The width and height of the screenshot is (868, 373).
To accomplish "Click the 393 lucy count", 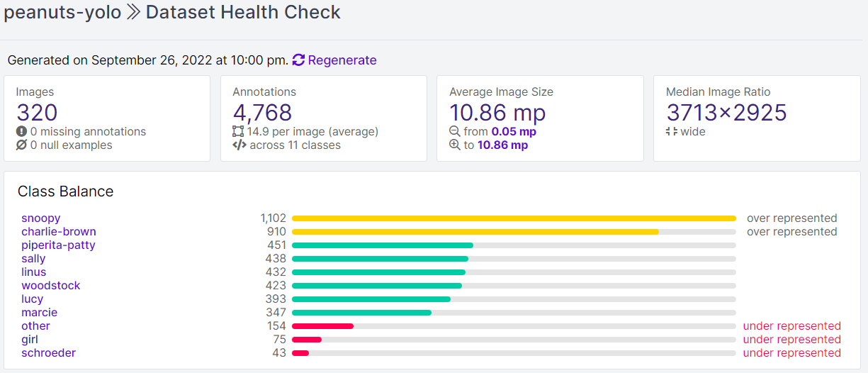I will click(x=276, y=299).
